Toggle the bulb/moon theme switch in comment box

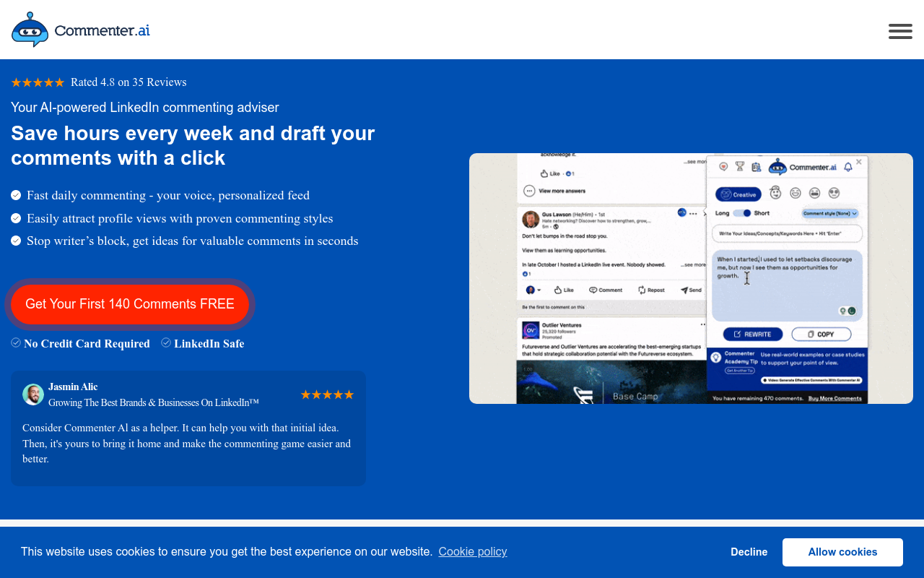pos(847,311)
